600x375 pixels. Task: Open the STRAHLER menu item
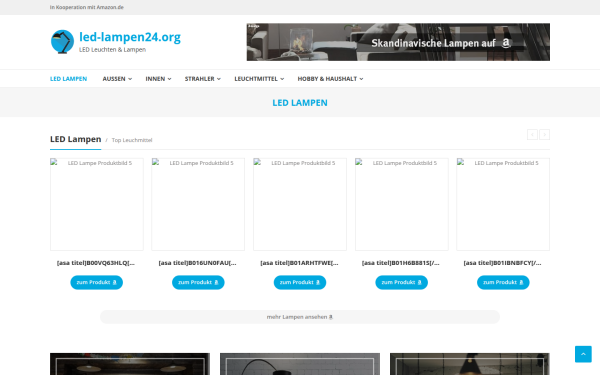(x=199, y=79)
